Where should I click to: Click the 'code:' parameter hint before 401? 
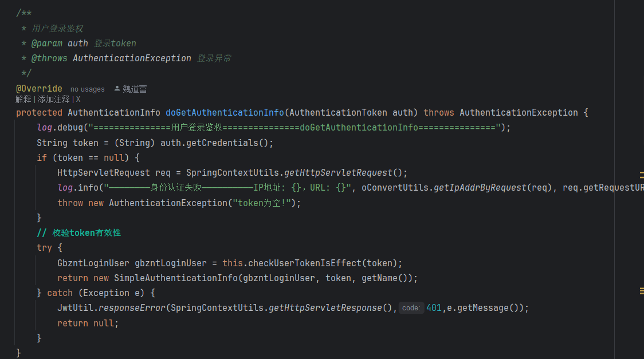pyautogui.click(x=411, y=307)
